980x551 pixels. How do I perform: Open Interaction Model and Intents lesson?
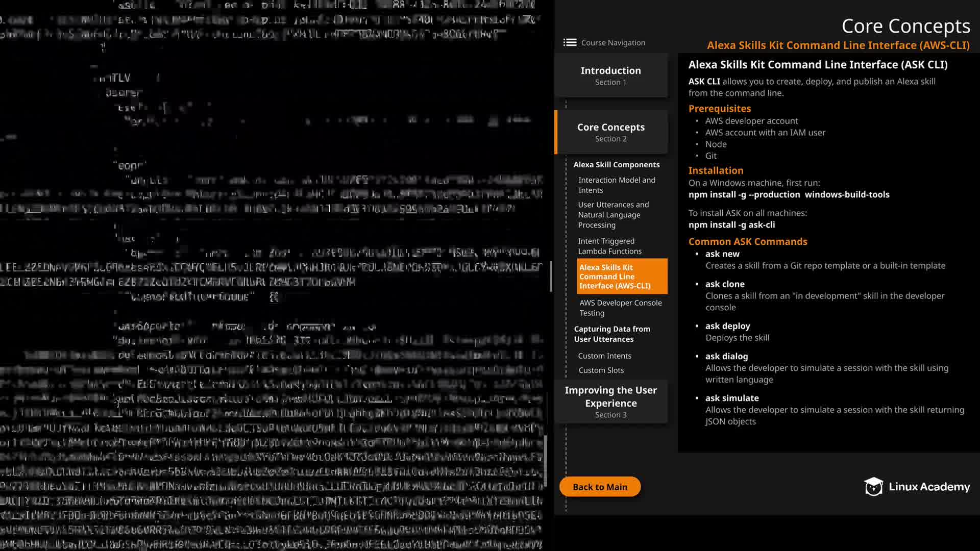(x=616, y=185)
